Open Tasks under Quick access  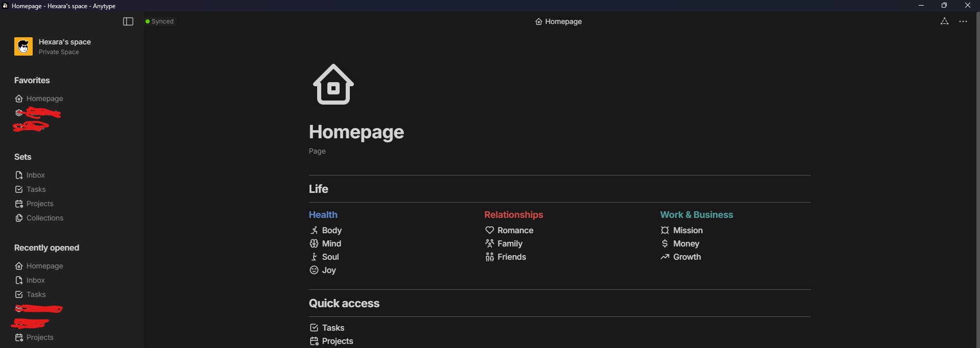(x=327, y=328)
